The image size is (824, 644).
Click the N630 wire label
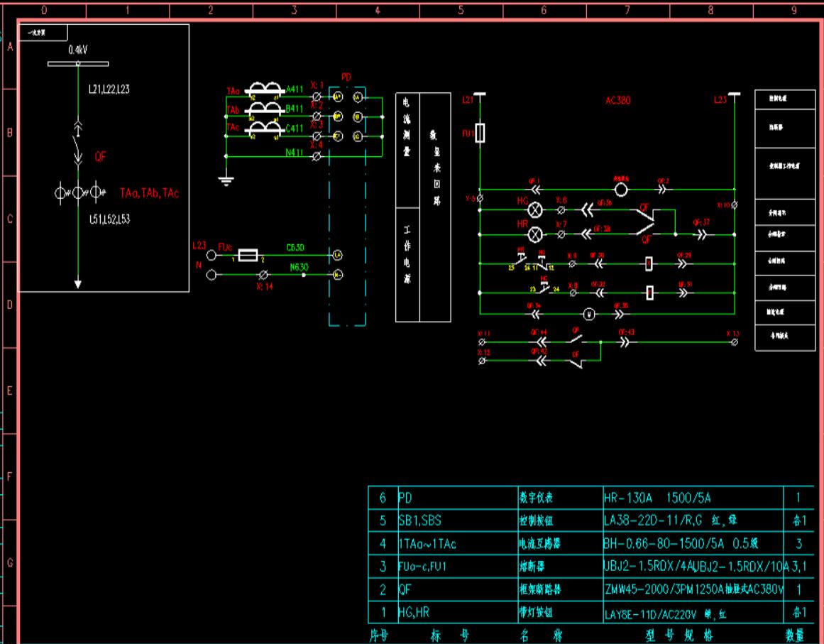coord(298,268)
